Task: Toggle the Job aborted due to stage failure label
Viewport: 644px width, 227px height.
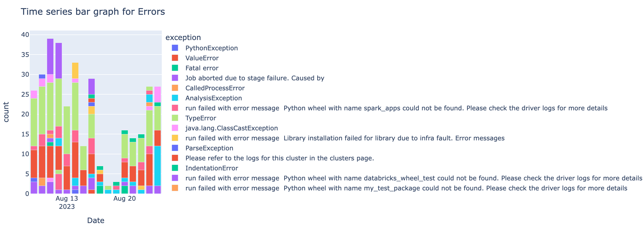Action: click(255, 78)
